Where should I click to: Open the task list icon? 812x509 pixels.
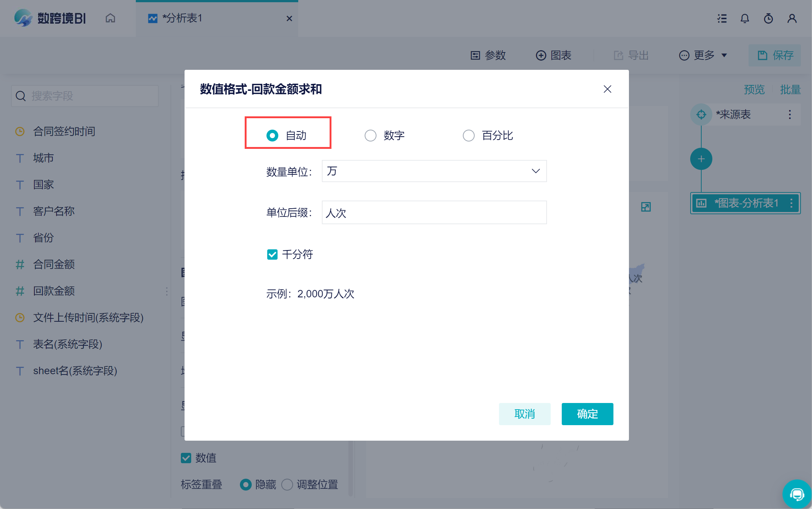click(722, 18)
